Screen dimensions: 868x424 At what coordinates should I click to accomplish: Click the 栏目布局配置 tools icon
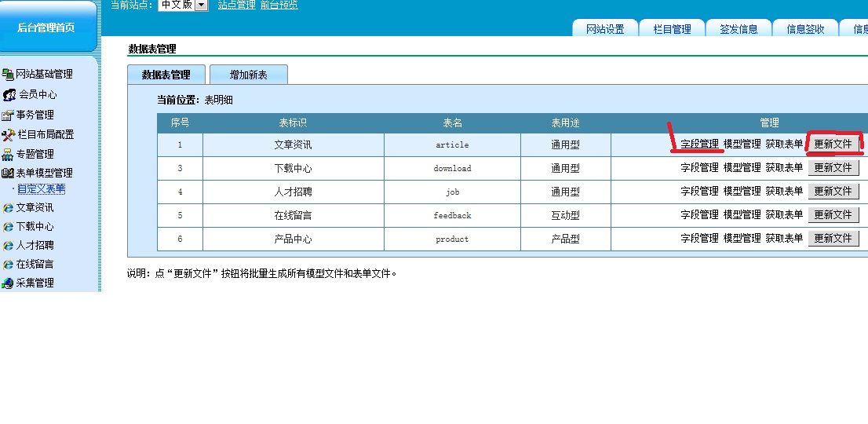tap(9, 135)
